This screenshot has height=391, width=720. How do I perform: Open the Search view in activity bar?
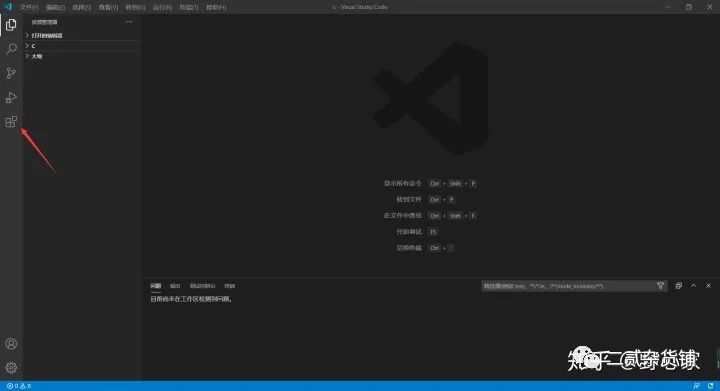[11, 49]
